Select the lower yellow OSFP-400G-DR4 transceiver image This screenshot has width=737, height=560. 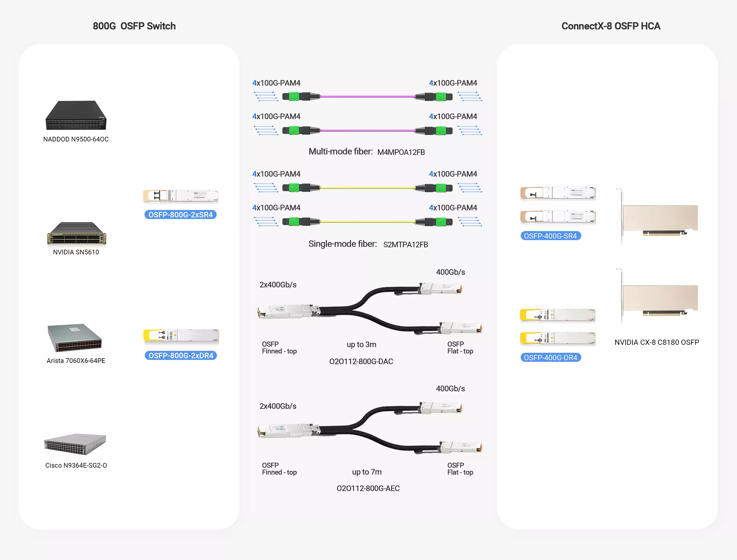click(558, 338)
